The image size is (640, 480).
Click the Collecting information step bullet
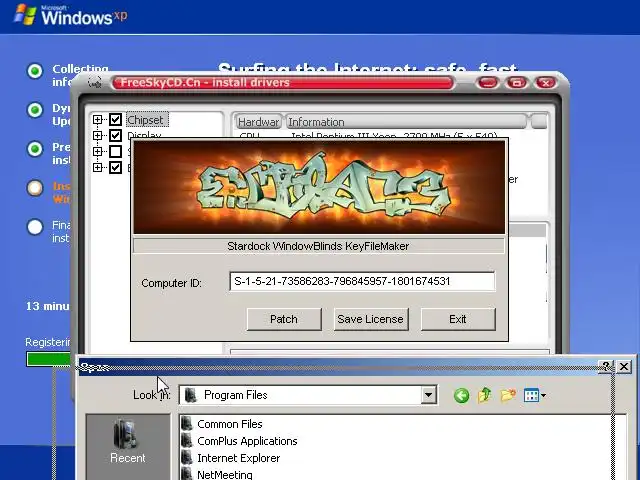tap(35, 71)
